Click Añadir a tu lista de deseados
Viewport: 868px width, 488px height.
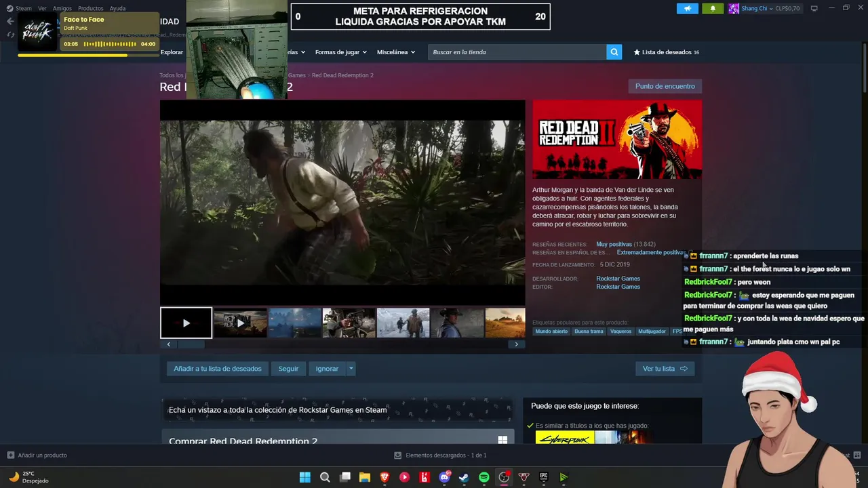pyautogui.click(x=218, y=369)
